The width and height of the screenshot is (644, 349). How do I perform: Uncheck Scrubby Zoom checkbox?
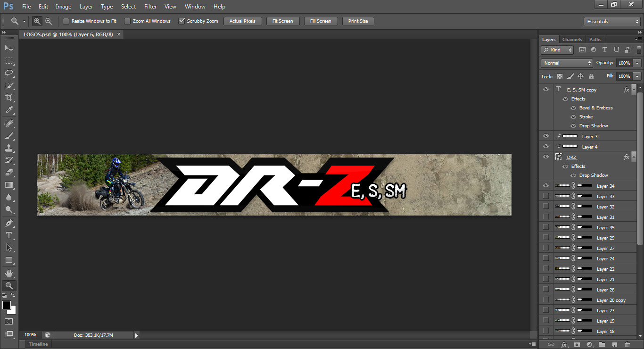pos(182,21)
